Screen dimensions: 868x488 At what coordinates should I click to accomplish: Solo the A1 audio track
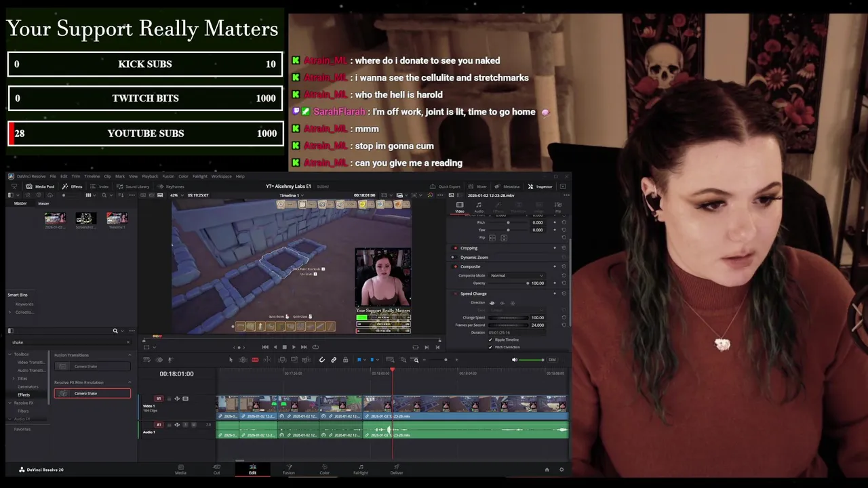(186, 425)
